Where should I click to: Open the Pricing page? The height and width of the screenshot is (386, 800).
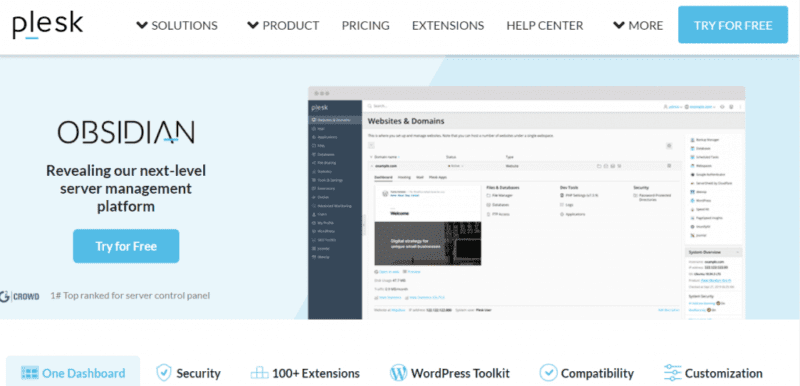pos(365,25)
